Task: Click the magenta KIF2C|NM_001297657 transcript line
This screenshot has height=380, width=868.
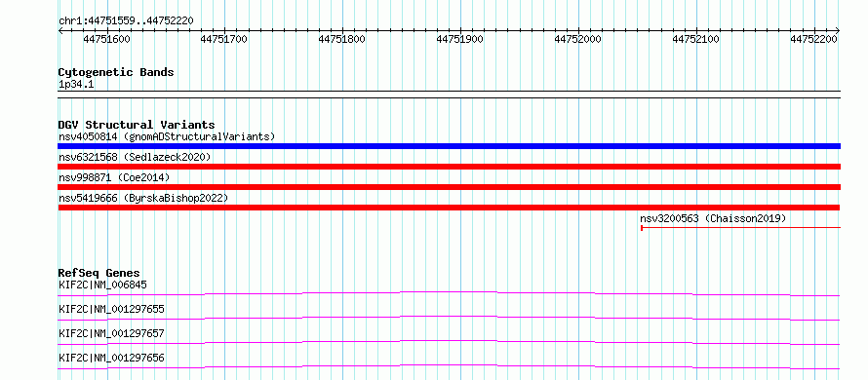Action: point(449,342)
